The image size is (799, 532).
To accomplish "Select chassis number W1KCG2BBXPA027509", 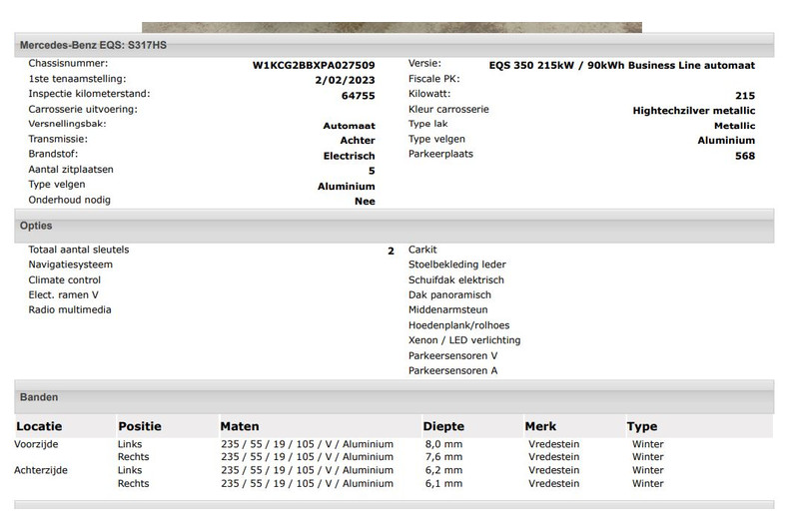I will (314, 66).
